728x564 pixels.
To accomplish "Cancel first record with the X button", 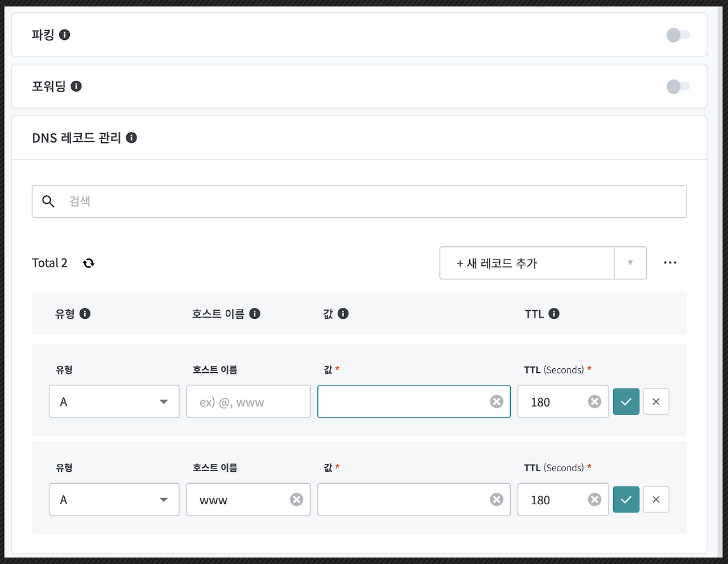I will click(x=656, y=402).
